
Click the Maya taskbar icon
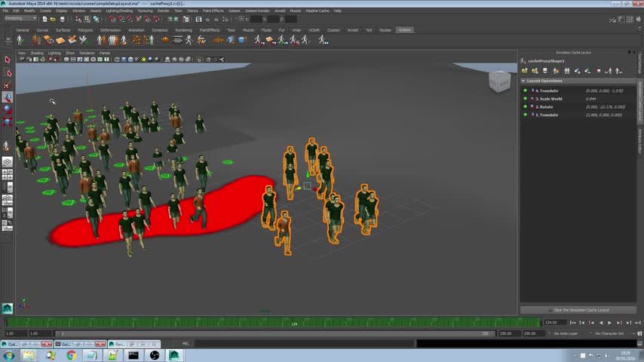click(x=174, y=355)
